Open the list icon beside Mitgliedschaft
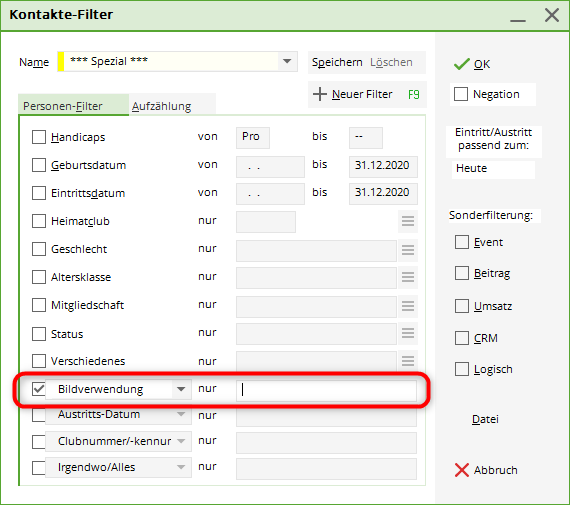Viewport: 570px width, 505px height. [x=408, y=306]
